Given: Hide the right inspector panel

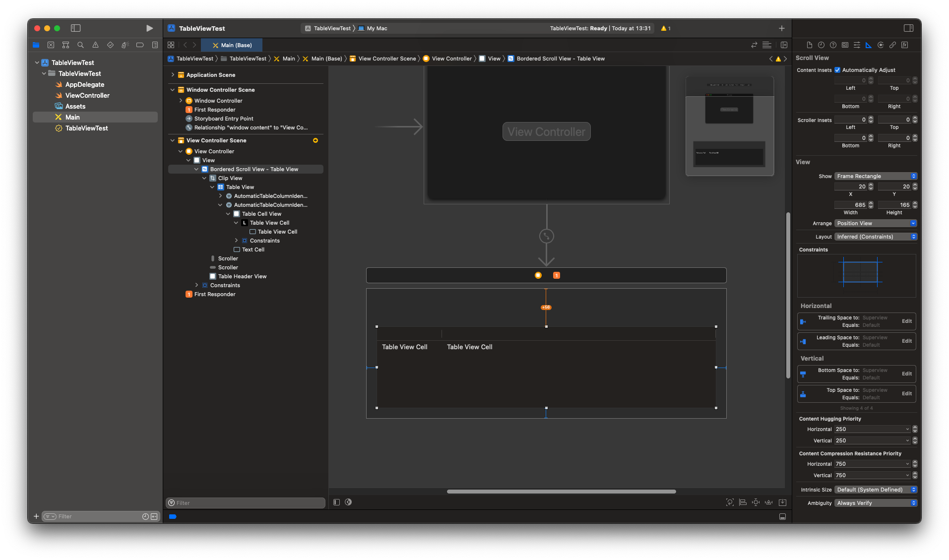Looking at the screenshot, I should click(908, 28).
